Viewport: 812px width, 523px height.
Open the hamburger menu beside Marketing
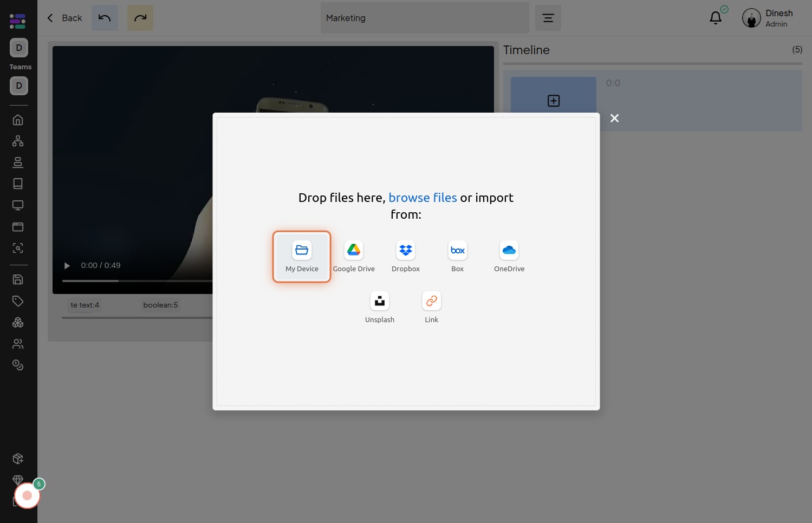tap(548, 18)
